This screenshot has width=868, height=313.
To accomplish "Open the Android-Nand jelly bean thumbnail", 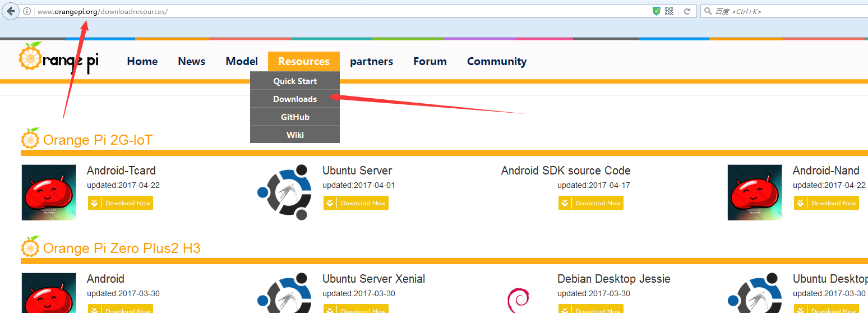I will 755,192.
